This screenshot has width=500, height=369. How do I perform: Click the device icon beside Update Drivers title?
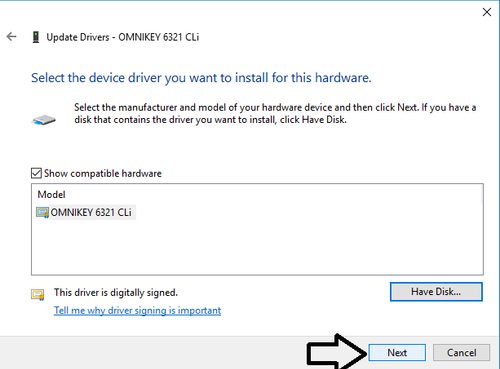[x=36, y=37]
